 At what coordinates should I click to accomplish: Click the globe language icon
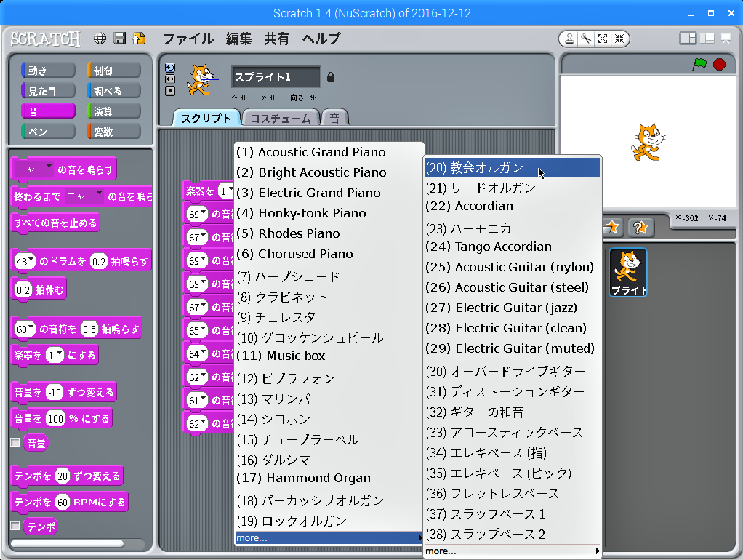[100, 39]
